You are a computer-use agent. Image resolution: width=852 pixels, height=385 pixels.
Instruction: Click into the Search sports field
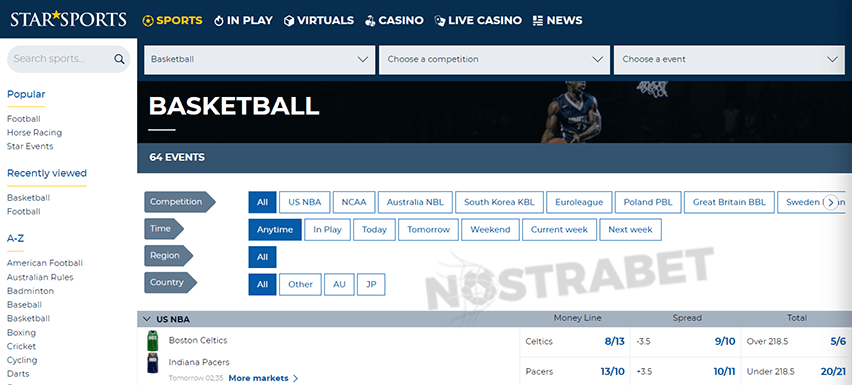[60, 59]
